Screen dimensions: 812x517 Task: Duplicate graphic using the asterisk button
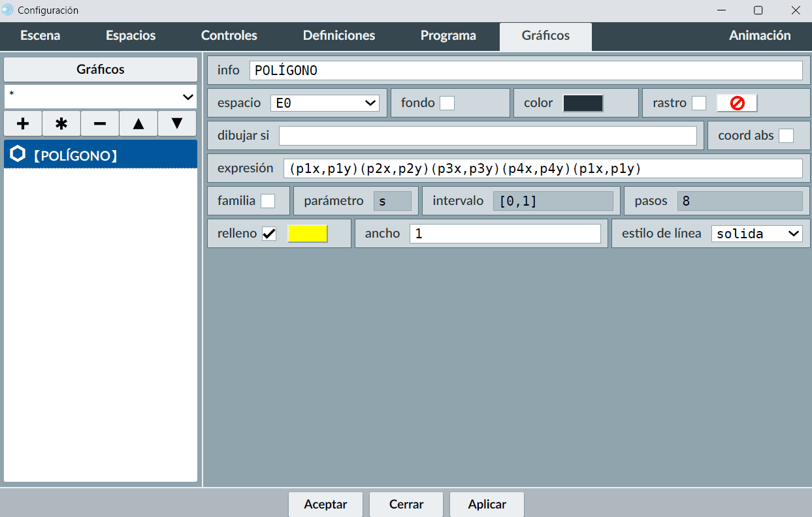[x=61, y=123]
